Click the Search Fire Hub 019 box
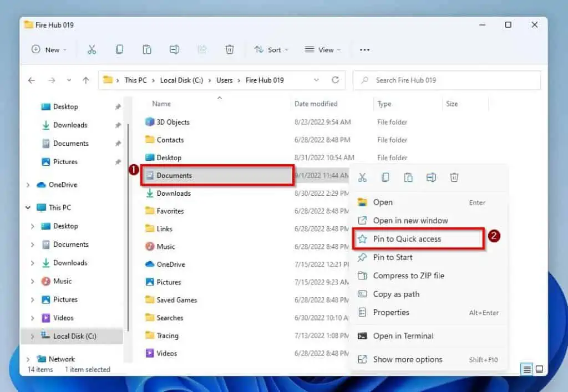 click(447, 80)
